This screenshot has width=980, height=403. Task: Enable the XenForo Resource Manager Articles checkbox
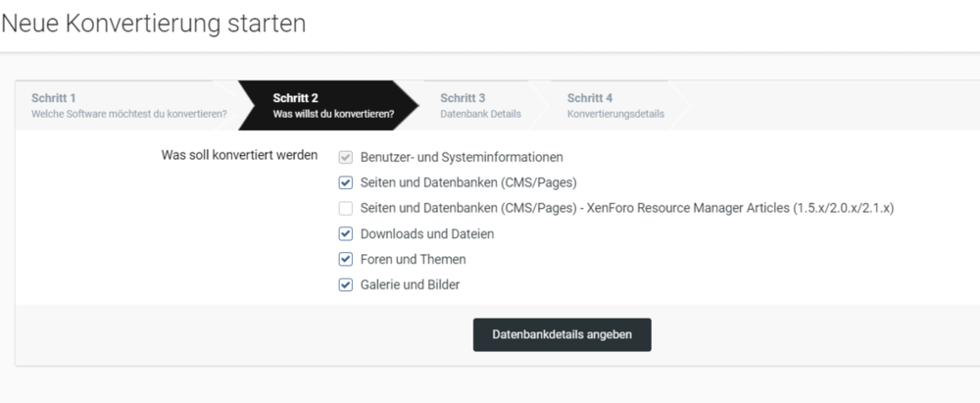coord(345,208)
